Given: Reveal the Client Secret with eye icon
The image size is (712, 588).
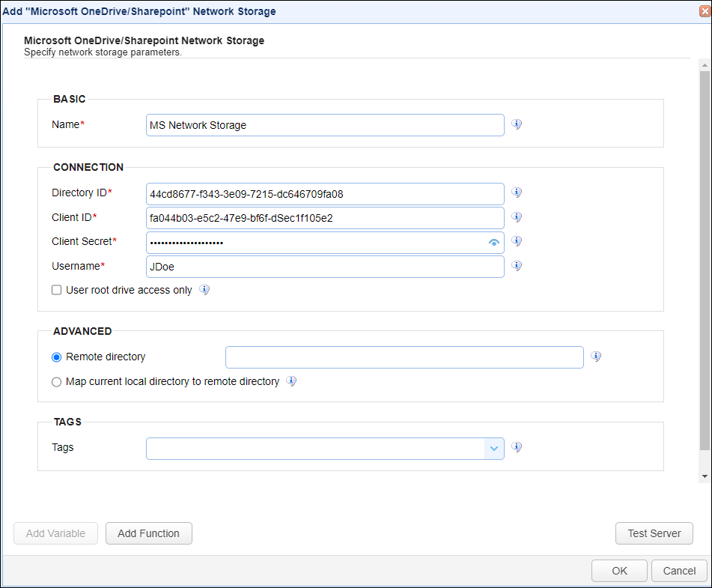Looking at the screenshot, I should coord(493,243).
